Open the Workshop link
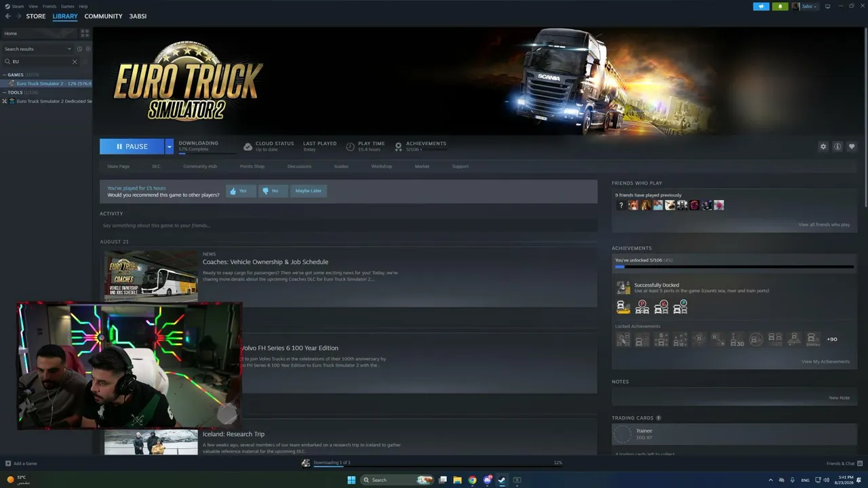 point(381,166)
